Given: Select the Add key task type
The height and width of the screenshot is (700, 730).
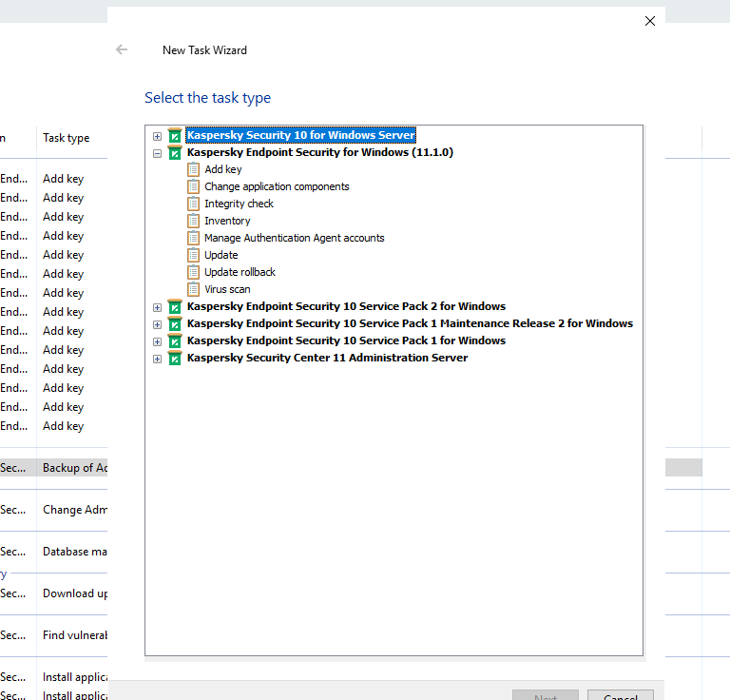Looking at the screenshot, I should pyautogui.click(x=223, y=169).
